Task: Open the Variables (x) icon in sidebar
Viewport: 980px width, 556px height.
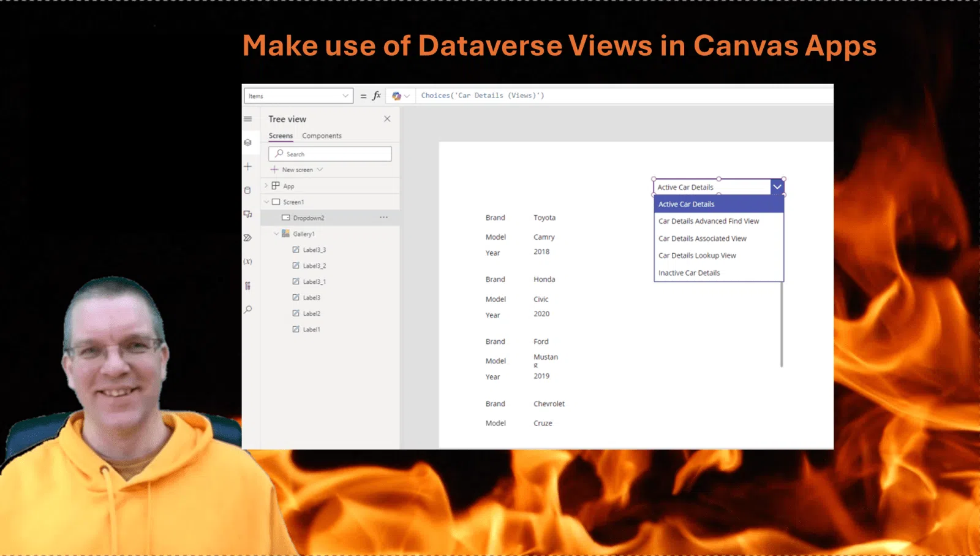Action: coord(248,262)
